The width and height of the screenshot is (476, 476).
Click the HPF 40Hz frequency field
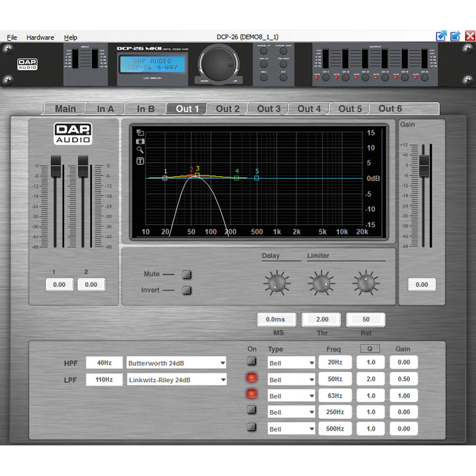104,363
